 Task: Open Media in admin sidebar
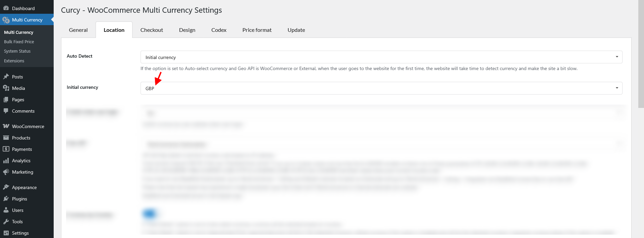point(27,88)
